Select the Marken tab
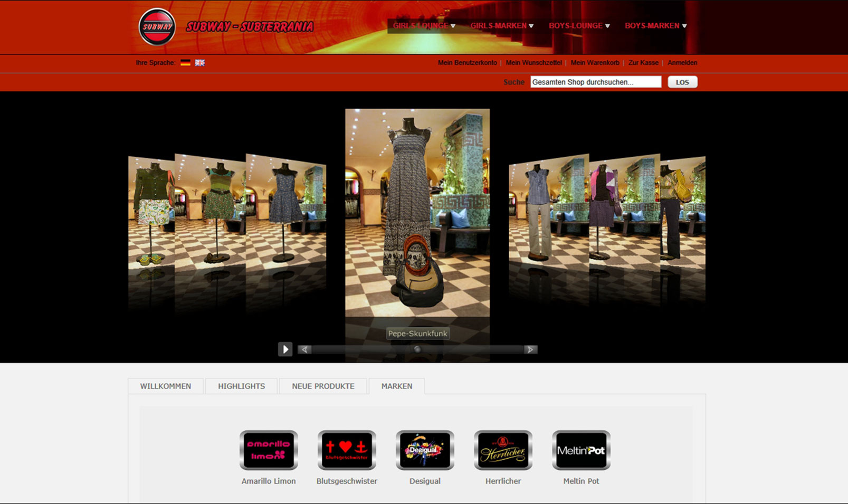The width and height of the screenshot is (848, 504). click(x=397, y=386)
